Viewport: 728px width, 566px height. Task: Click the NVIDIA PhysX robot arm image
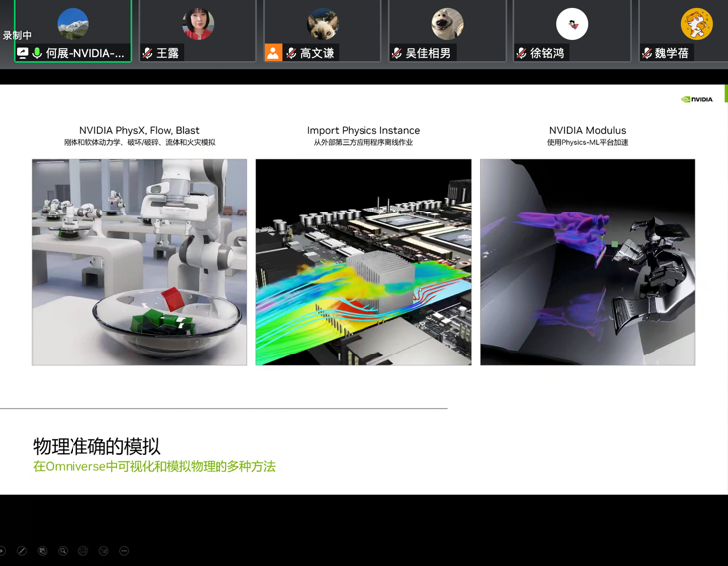click(139, 262)
